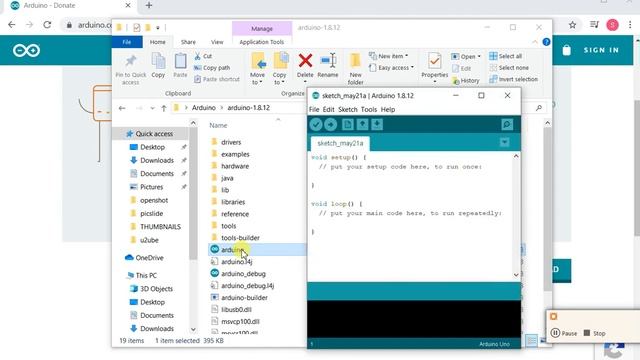Open the Arduino IDE Tools menu

pyautogui.click(x=369, y=109)
